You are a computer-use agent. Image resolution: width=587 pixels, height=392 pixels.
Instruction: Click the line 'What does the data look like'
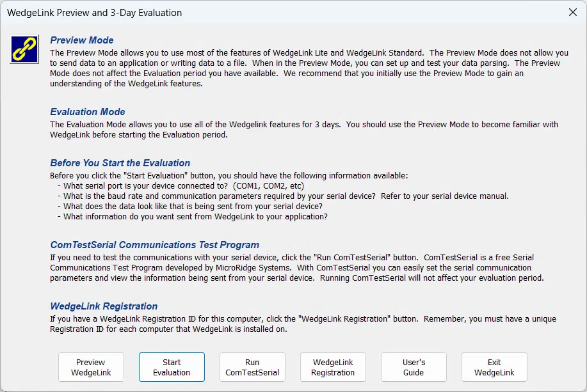[190, 207]
